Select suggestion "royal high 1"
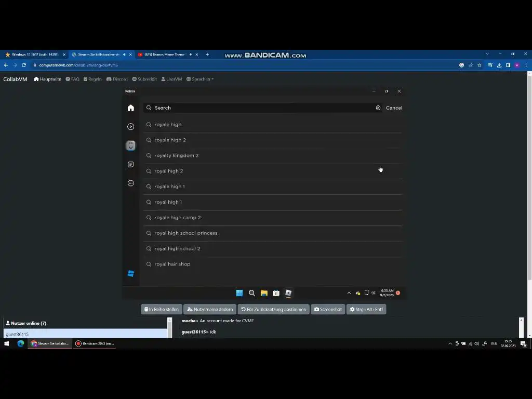 273,202
